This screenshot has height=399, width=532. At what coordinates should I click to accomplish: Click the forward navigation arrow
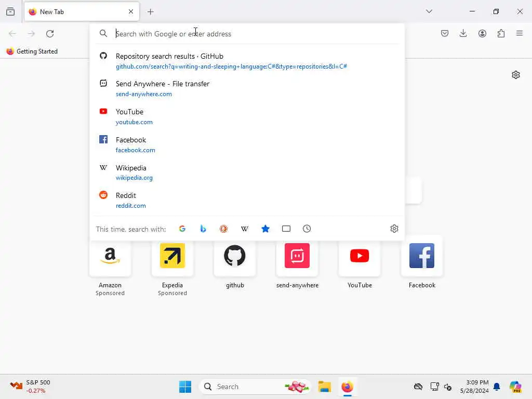click(x=31, y=33)
